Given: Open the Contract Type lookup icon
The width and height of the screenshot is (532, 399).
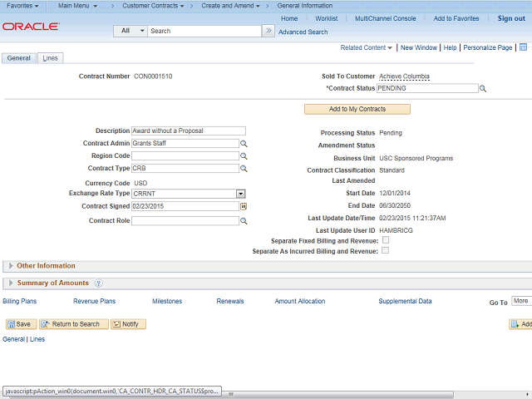Looking at the screenshot, I should pos(244,169).
